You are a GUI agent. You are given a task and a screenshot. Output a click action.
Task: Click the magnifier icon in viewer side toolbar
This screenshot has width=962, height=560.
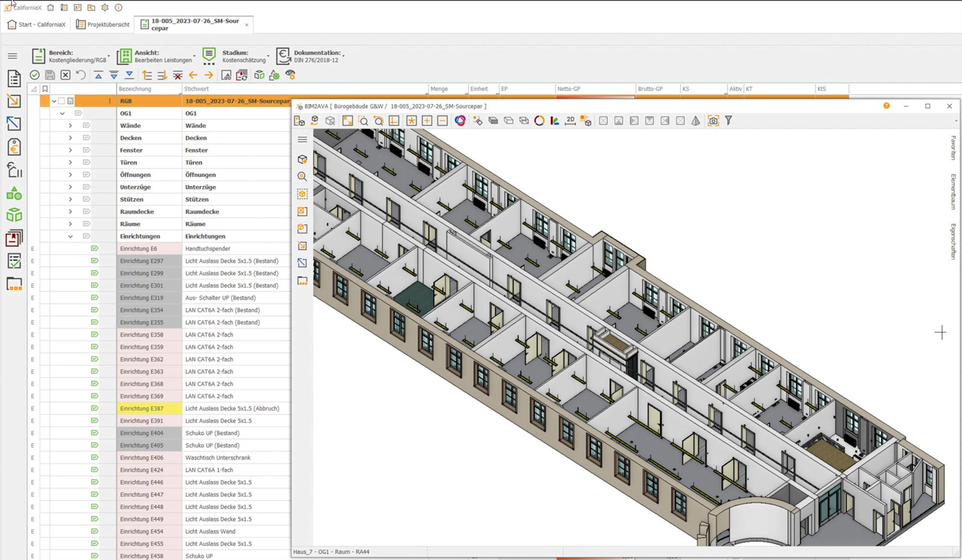[302, 177]
